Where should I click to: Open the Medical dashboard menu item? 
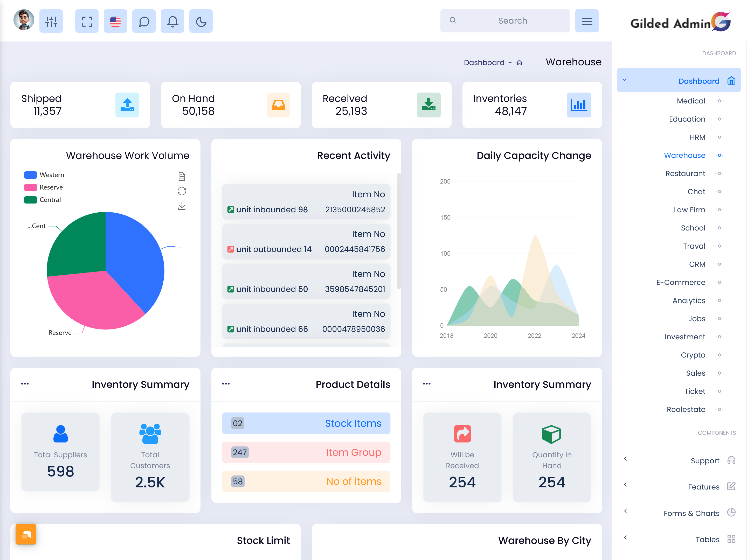pos(691,101)
